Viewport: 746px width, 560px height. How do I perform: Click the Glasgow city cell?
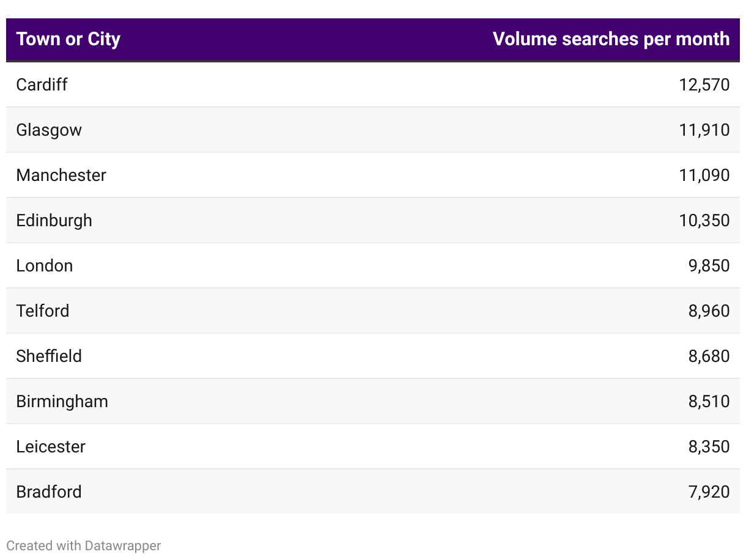[49, 130]
